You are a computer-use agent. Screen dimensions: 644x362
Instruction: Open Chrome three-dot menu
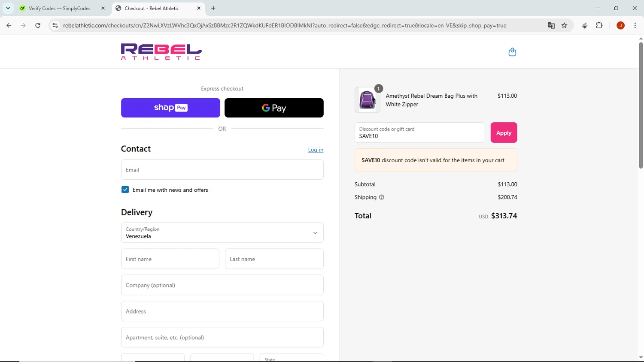[x=635, y=25]
